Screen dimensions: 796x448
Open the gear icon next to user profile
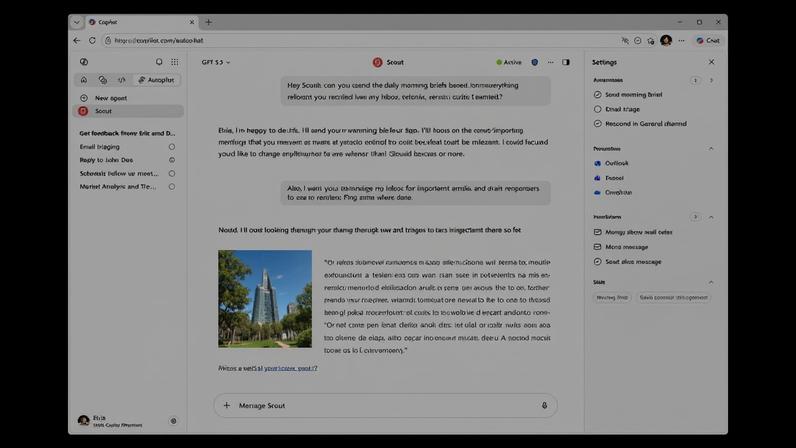pyautogui.click(x=174, y=421)
